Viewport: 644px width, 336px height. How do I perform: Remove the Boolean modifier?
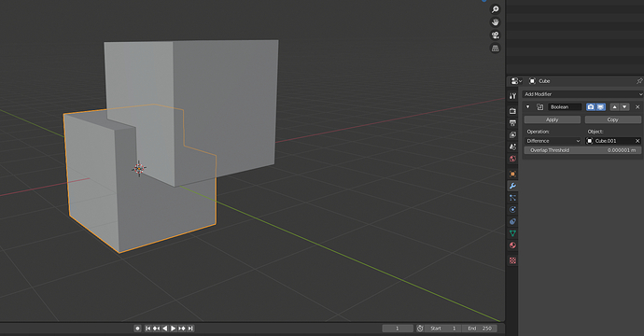[637, 106]
